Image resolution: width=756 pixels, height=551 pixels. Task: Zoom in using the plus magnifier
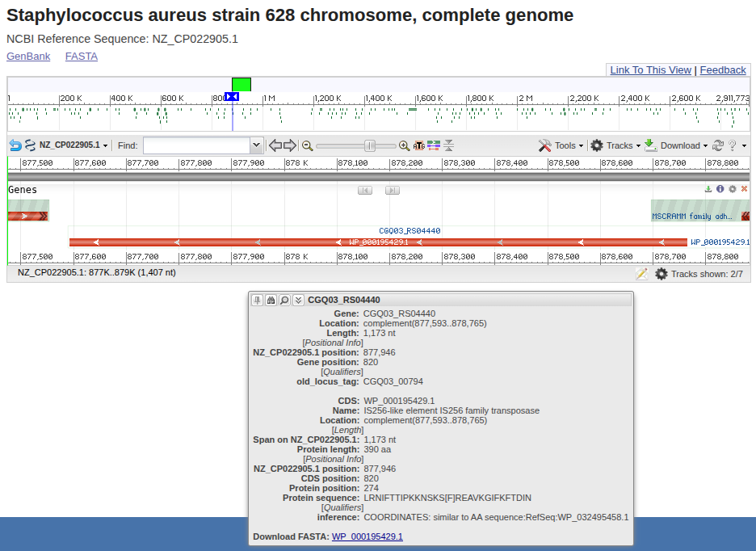(x=404, y=145)
